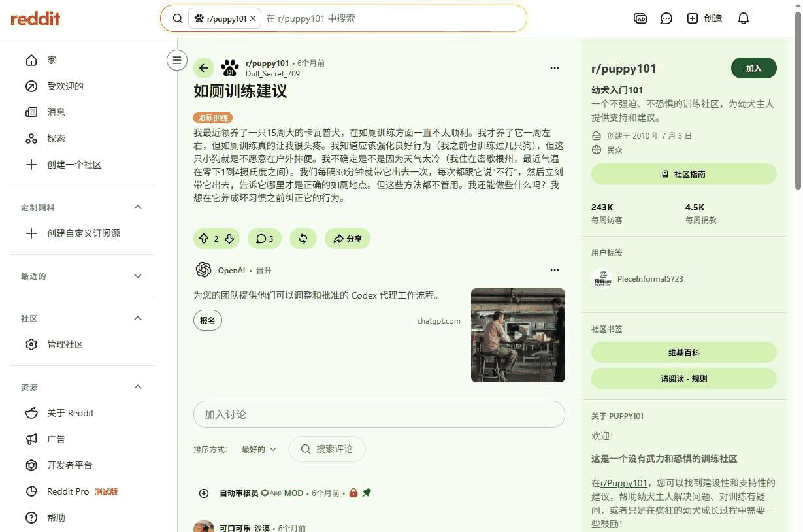
Task: Open r/puppy101 community title
Action: point(624,69)
